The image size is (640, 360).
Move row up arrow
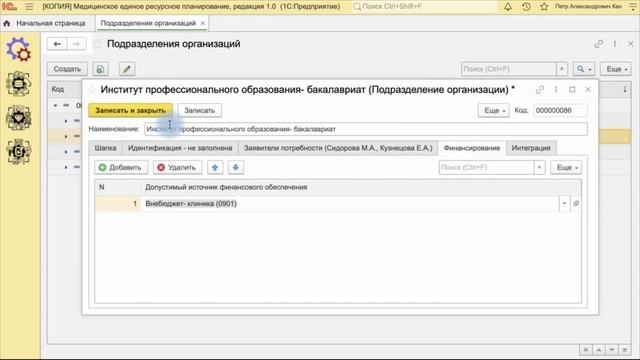coord(215,167)
